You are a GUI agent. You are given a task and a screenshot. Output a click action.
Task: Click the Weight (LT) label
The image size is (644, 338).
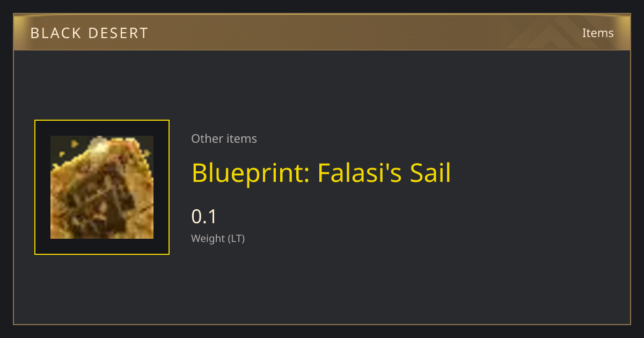(x=218, y=239)
